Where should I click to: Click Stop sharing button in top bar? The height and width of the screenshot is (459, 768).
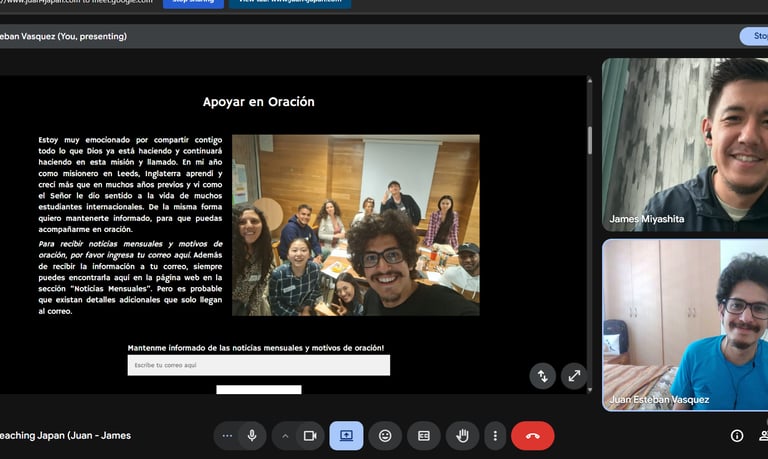193,3
